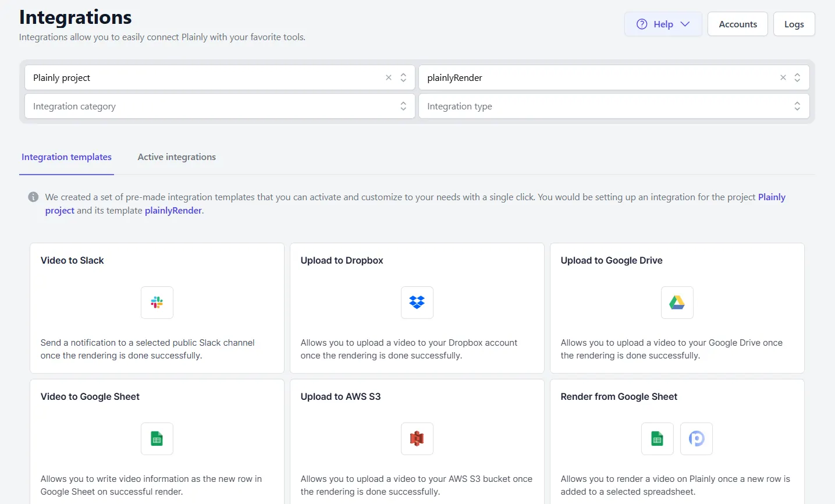Switch to the Integration templates tab
835x504 pixels.
click(x=66, y=157)
